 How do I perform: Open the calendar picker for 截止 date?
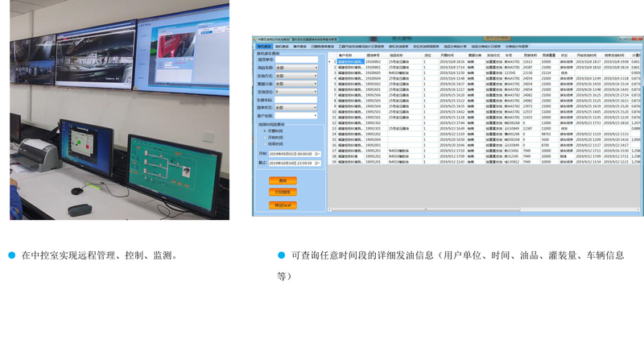click(317, 164)
